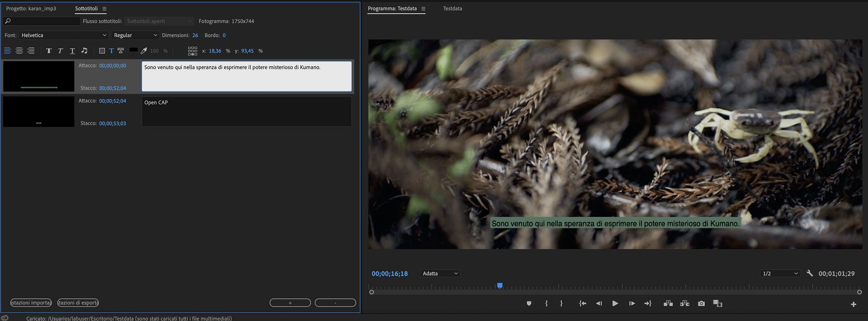
Task: Open the button editor plus icon
Action: (854, 304)
